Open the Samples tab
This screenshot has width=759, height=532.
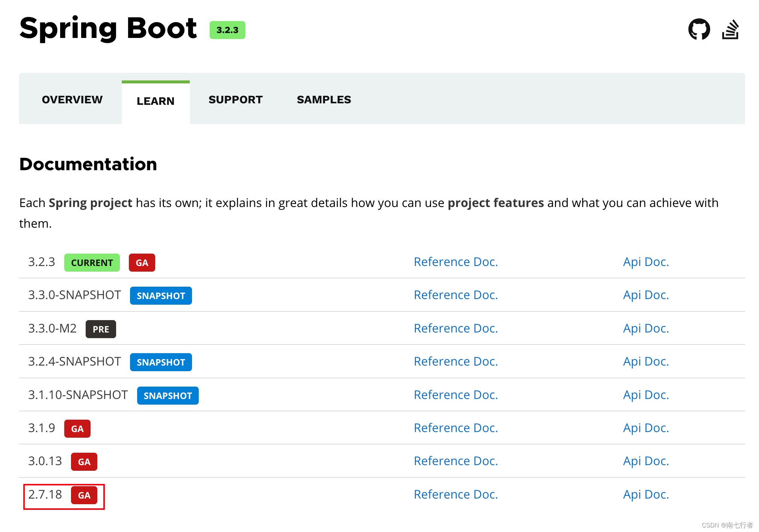(324, 100)
